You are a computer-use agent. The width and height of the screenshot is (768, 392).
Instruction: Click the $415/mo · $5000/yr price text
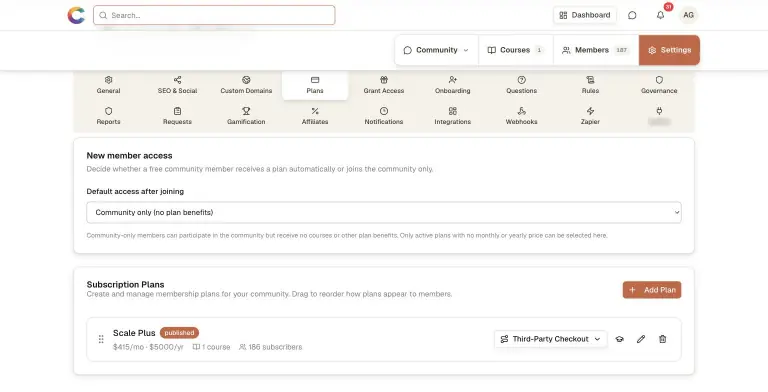[148, 347]
